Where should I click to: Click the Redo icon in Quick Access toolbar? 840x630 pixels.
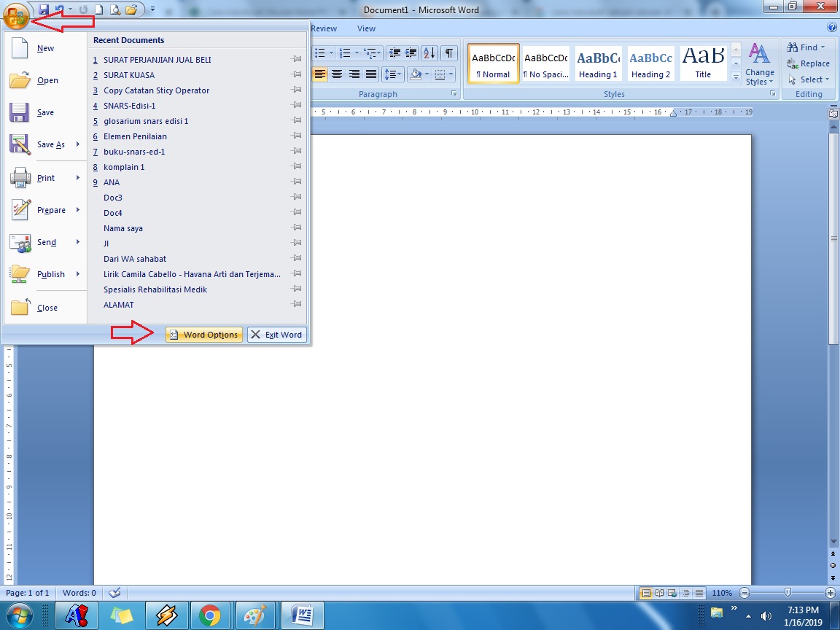(x=83, y=9)
